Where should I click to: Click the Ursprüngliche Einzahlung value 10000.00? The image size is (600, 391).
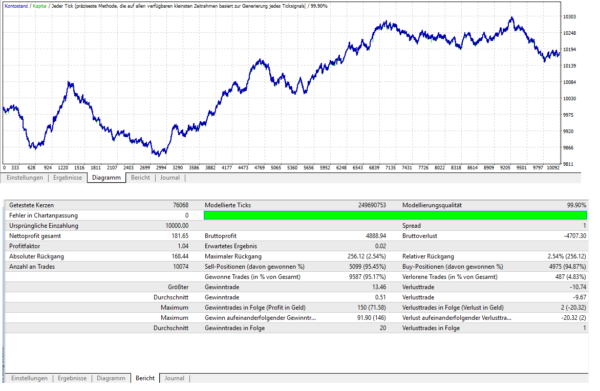coord(177,226)
